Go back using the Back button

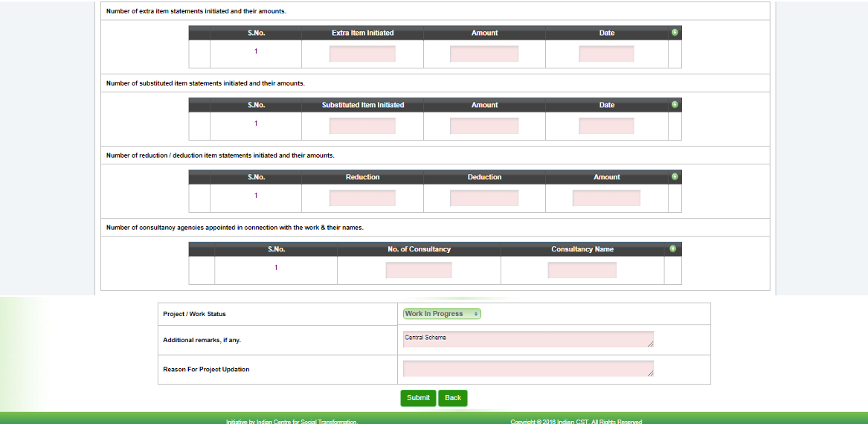[x=452, y=398]
